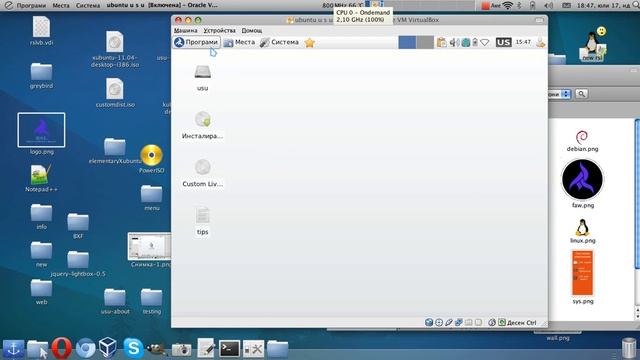Switch to the second grey workspace in the guest

(x=425, y=42)
